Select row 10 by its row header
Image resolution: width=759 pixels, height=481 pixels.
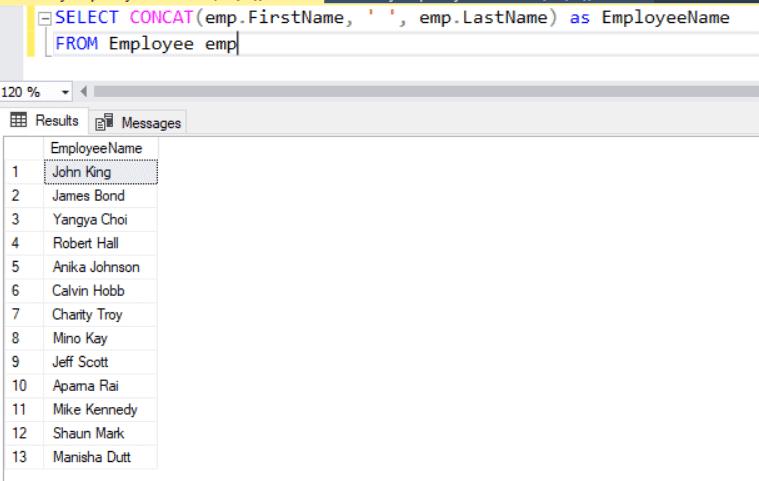[23, 386]
